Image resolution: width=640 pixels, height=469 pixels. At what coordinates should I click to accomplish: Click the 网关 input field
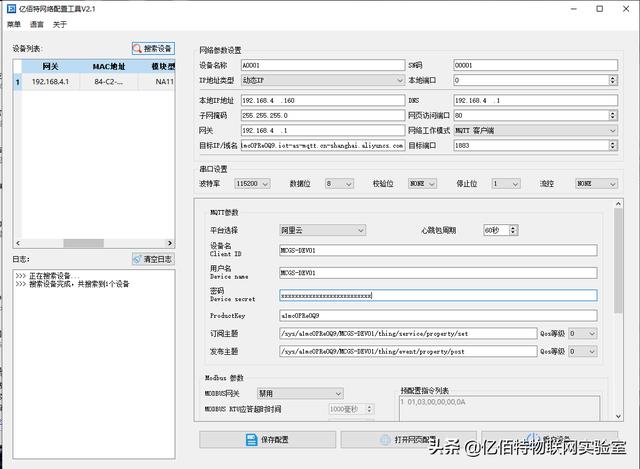323,131
